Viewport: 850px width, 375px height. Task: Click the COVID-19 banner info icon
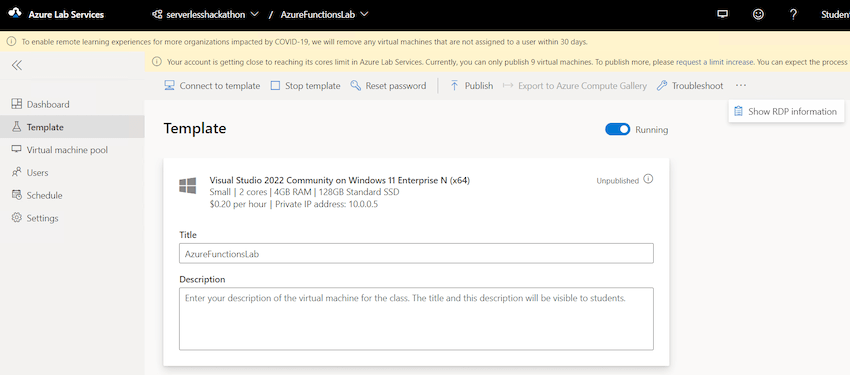tap(11, 42)
